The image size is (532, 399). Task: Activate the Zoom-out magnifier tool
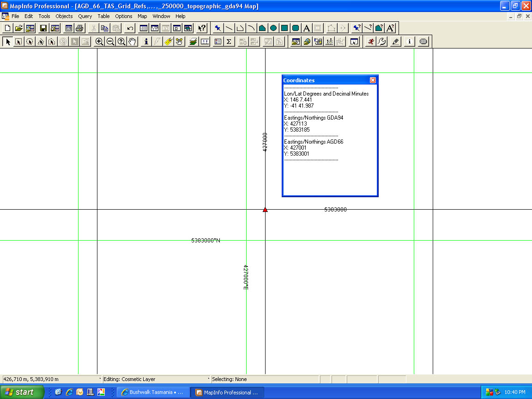tap(110, 42)
